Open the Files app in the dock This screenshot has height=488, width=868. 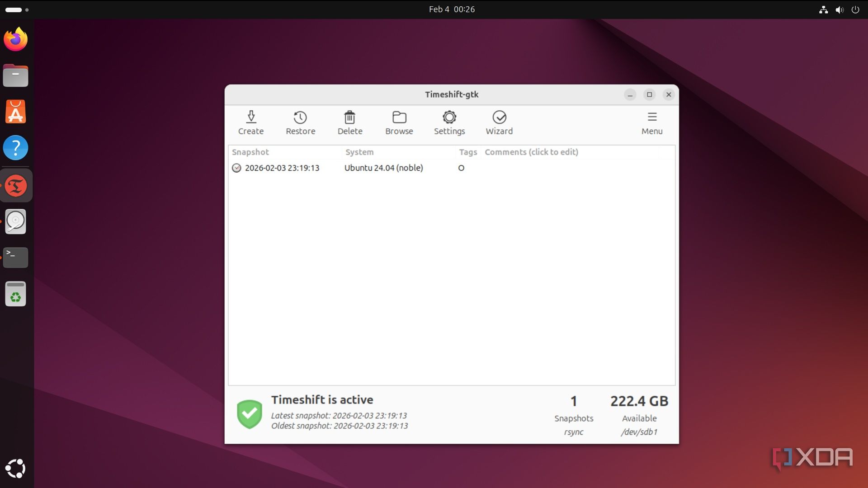coord(16,75)
